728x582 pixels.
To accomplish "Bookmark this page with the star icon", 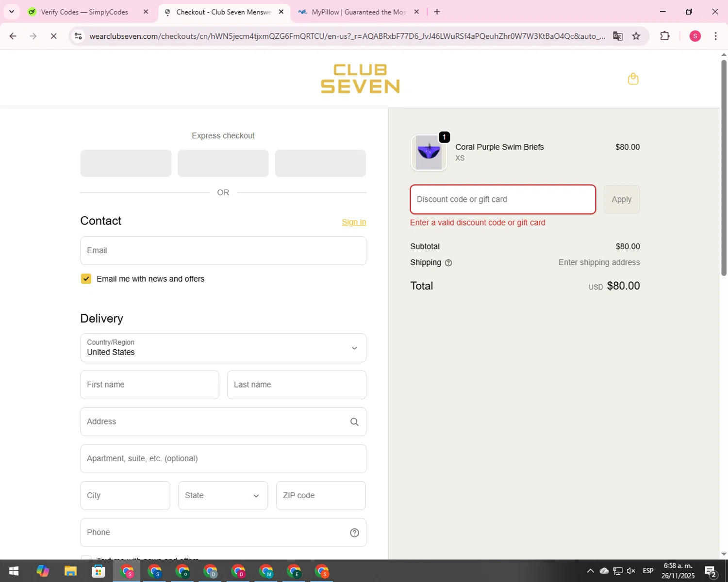I will tap(636, 36).
